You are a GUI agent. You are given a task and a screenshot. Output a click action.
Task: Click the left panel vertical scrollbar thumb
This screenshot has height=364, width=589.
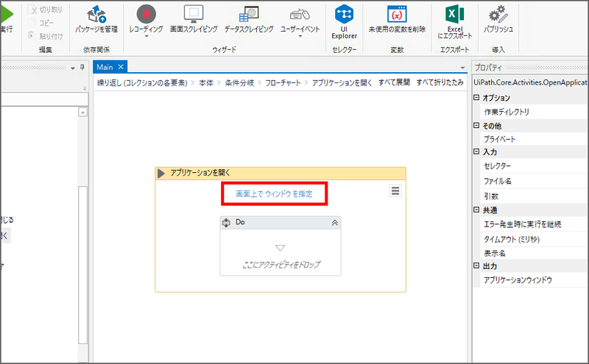click(82, 265)
